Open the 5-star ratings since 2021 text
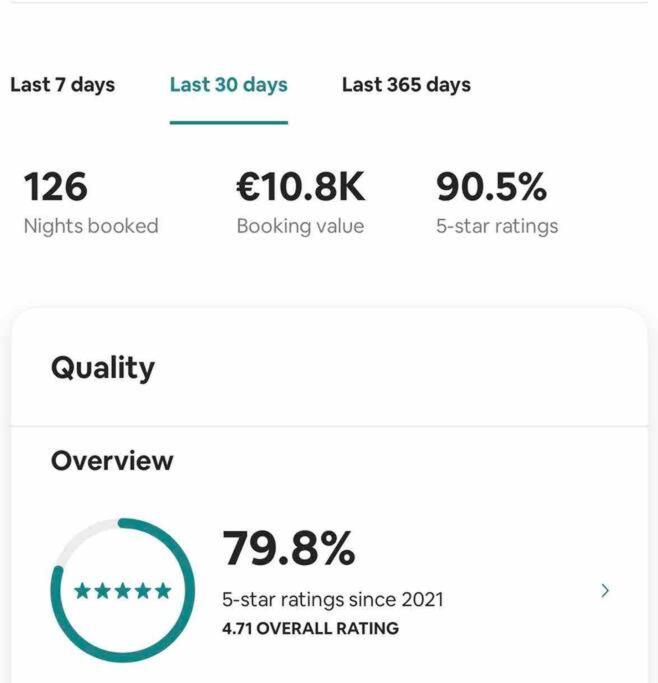The width and height of the screenshot is (658, 683). [332, 600]
